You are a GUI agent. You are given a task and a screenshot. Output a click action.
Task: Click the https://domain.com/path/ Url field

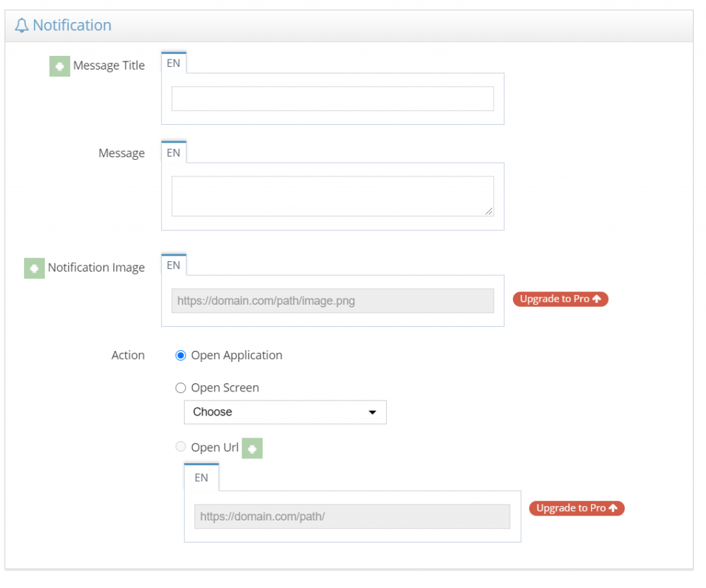point(352,516)
